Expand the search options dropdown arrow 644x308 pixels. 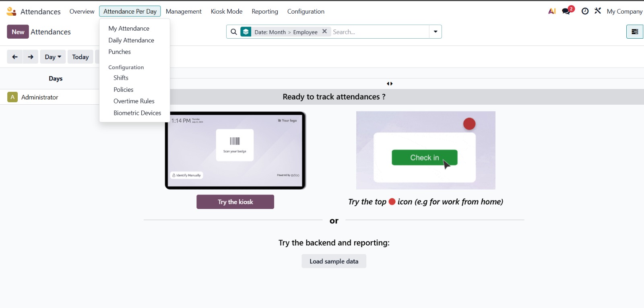coord(436,32)
